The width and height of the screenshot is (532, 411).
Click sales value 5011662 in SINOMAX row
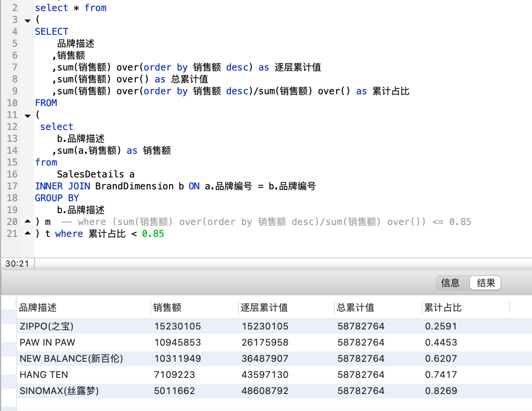(x=175, y=391)
